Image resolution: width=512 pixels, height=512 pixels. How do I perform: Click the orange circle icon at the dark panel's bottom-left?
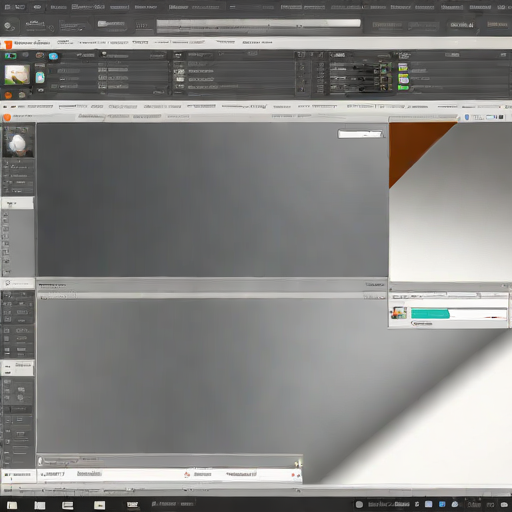(8, 95)
